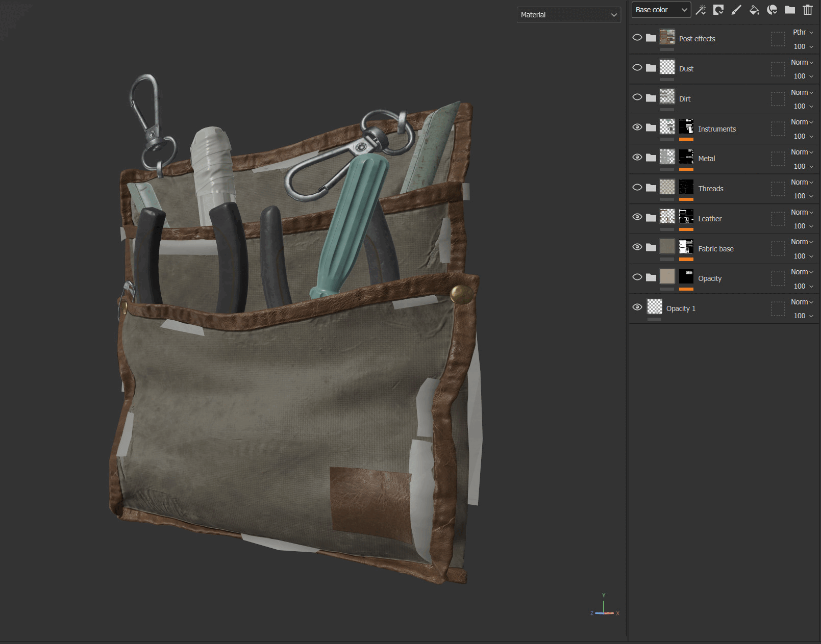The height and width of the screenshot is (644, 821).
Task: Hide the Post effects layer
Action: point(637,38)
